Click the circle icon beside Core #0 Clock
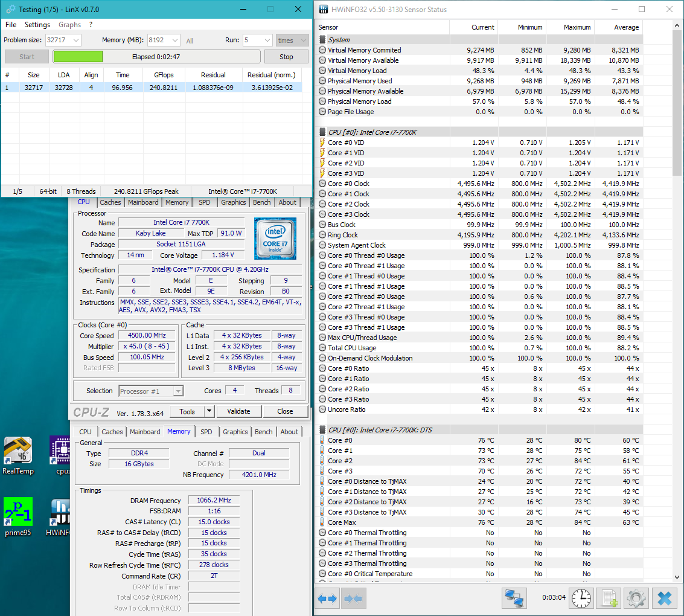 (x=322, y=184)
